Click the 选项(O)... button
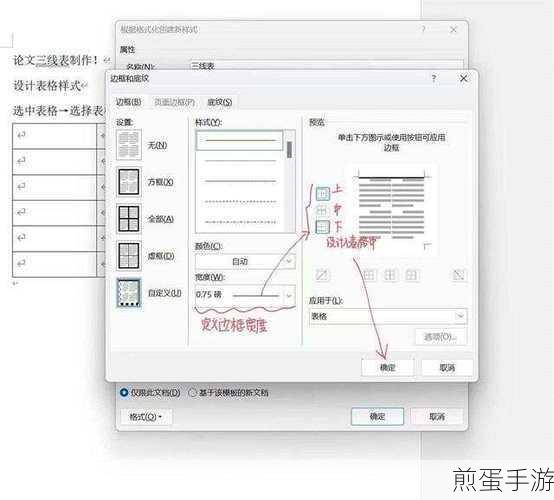Screen dimensions: 554x500 point(440,337)
